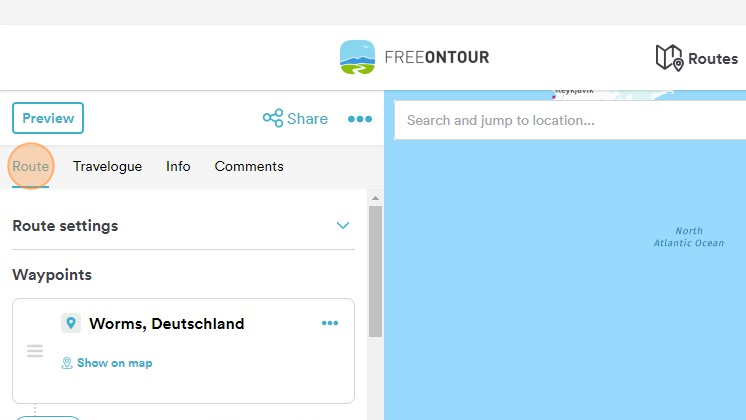This screenshot has width=746, height=420.
Task: Open Routes via the map icon
Action: click(669, 58)
